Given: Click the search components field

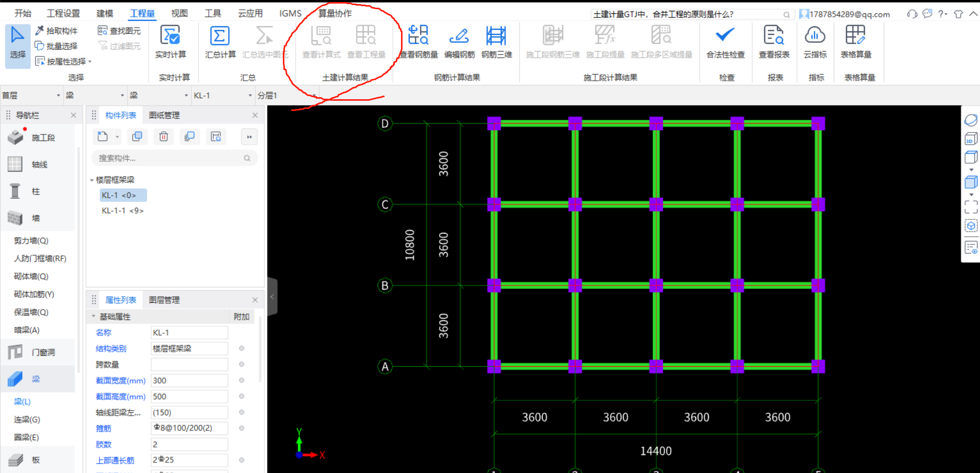Looking at the screenshot, I should tap(174, 158).
